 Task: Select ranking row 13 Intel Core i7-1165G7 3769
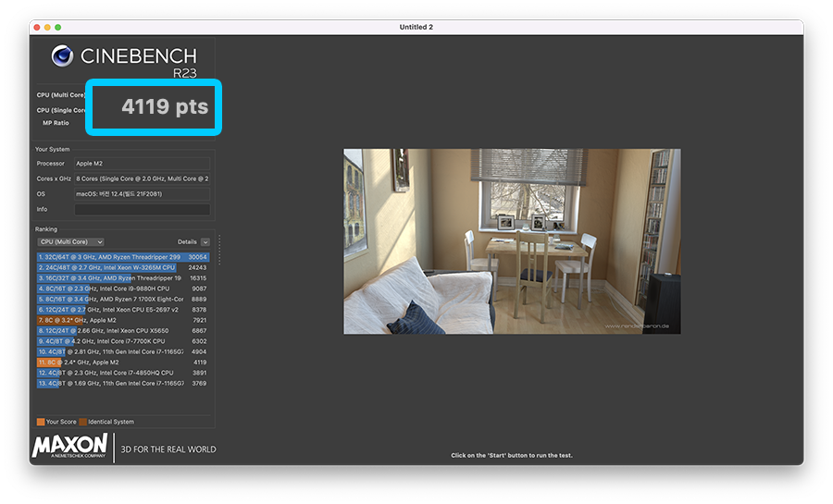[123, 383]
